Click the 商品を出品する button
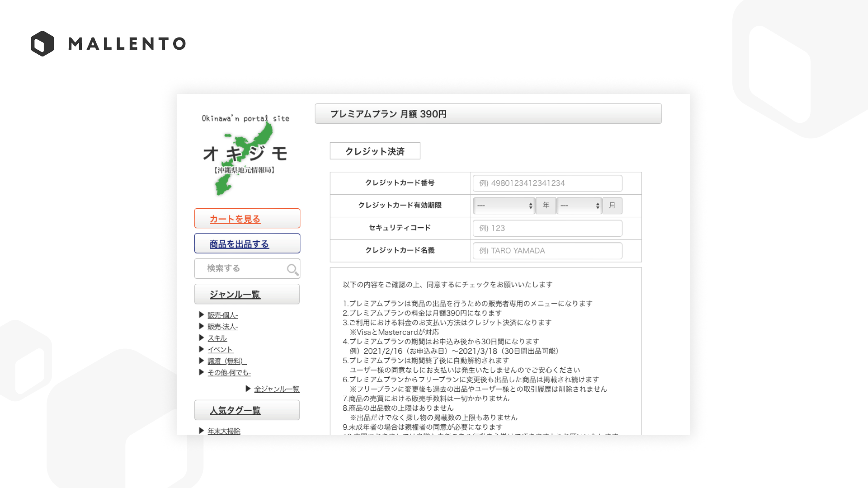868x488 pixels. coord(239,244)
